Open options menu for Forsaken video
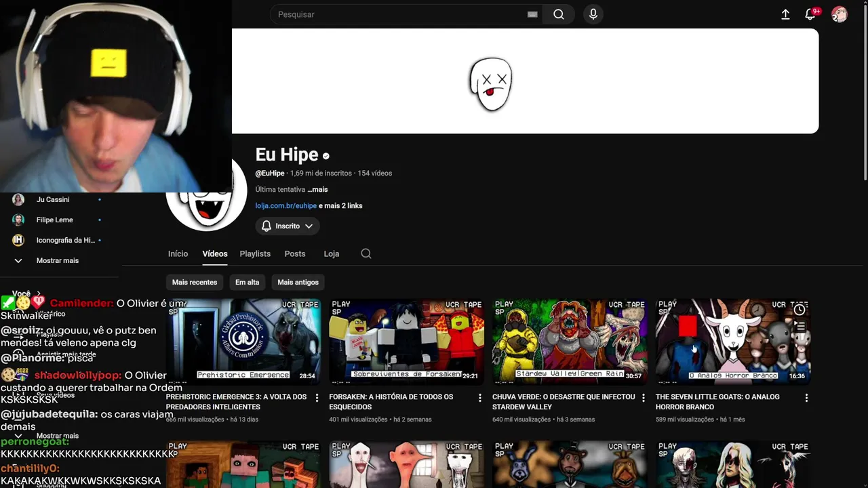The image size is (868, 488). tap(480, 398)
